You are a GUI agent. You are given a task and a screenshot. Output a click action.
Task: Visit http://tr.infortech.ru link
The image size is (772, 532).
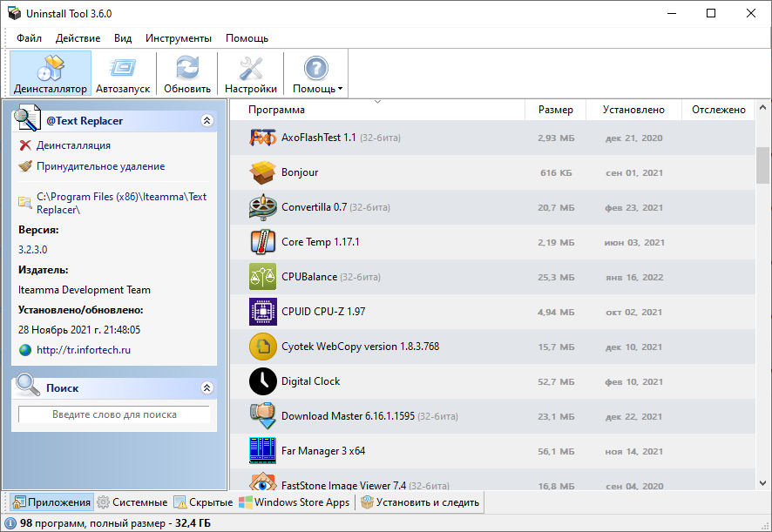point(84,350)
